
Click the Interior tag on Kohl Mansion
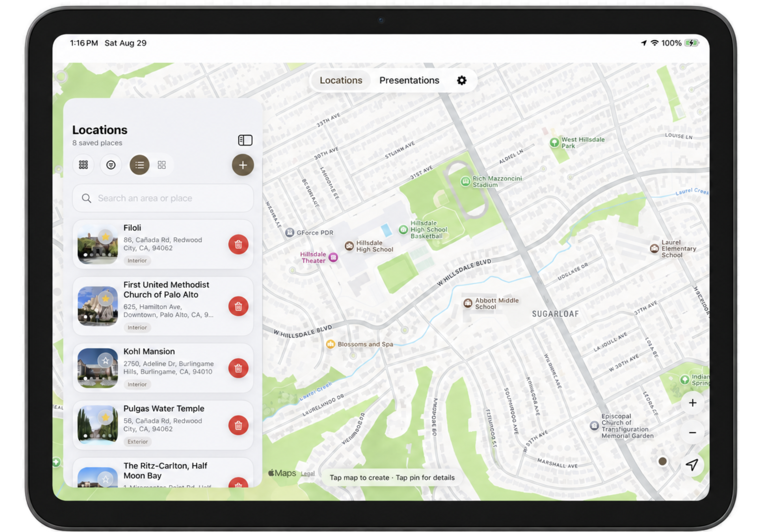tap(137, 384)
